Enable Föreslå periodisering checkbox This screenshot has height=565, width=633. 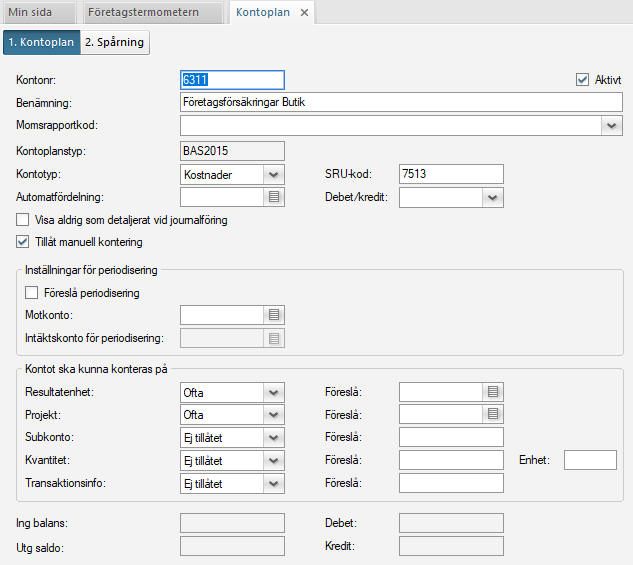[x=32, y=293]
